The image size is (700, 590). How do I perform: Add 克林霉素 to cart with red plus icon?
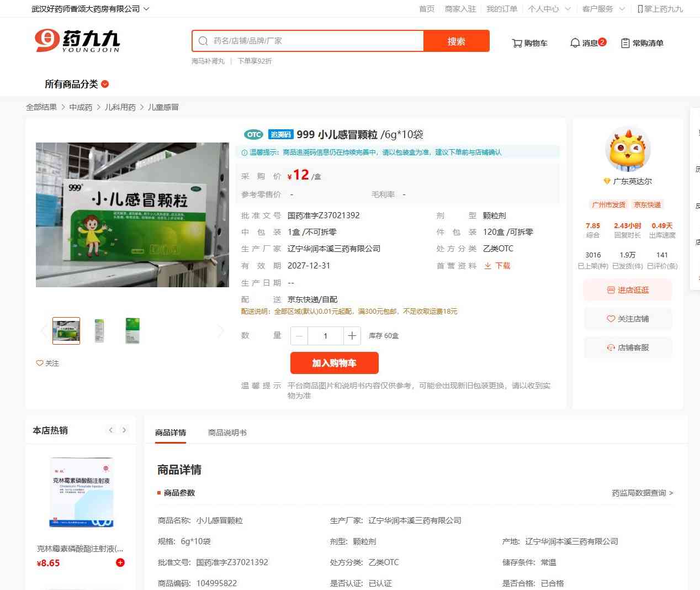pyautogui.click(x=120, y=562)
